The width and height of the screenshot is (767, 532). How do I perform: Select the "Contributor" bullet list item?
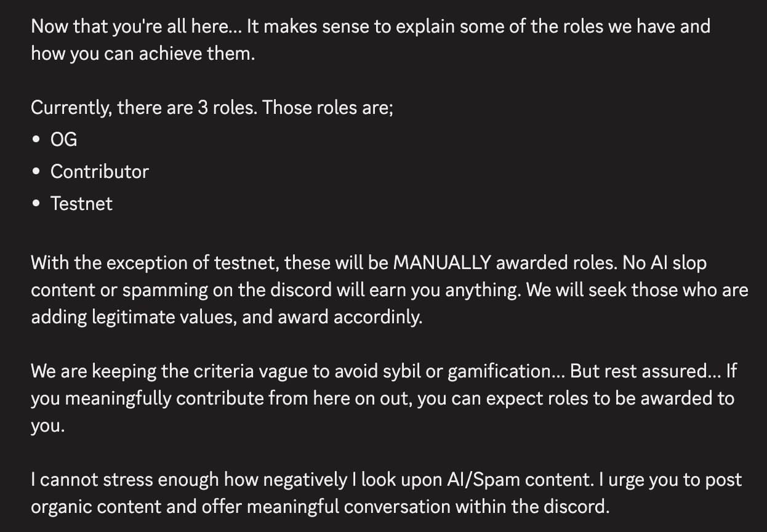click(x=99, y=172)
